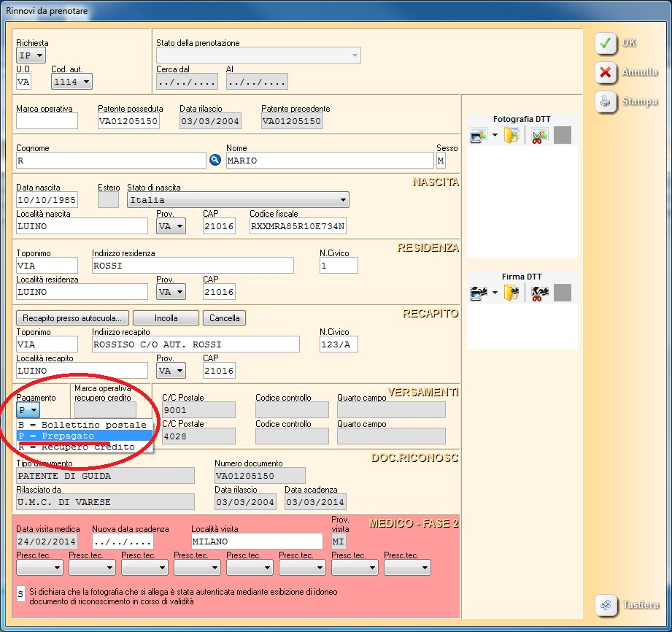This screenshot has height=632, width=672.
Task: Click the scan signature icon under Firma DTT
Action: [x=479, y=293]
